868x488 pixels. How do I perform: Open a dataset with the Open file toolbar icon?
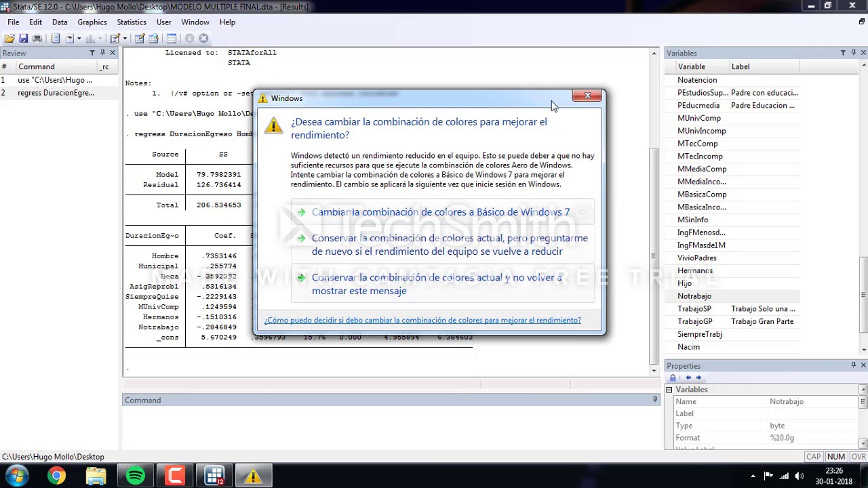pyautogui.click(x=9, y=39)
